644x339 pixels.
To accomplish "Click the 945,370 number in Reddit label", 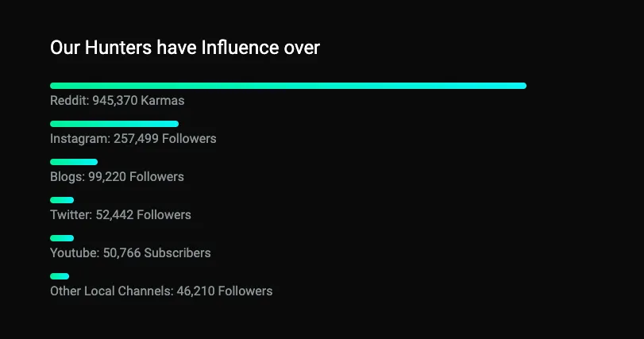I will [114, 101].
